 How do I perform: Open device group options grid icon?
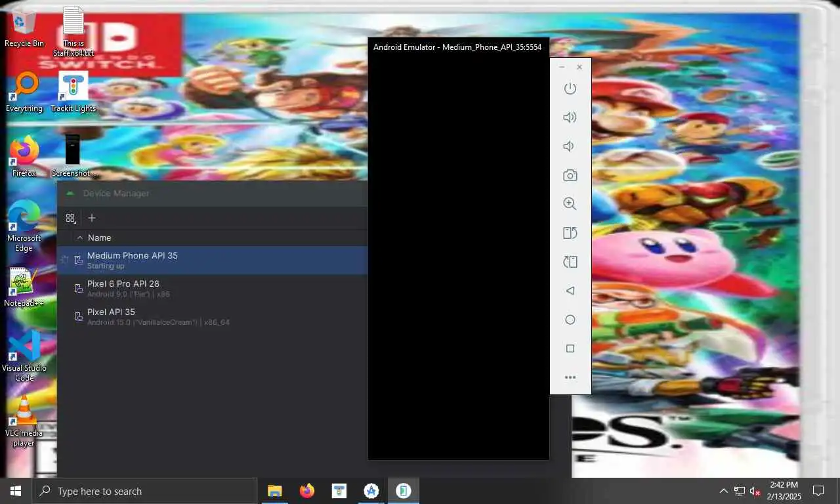click(71, 218)
